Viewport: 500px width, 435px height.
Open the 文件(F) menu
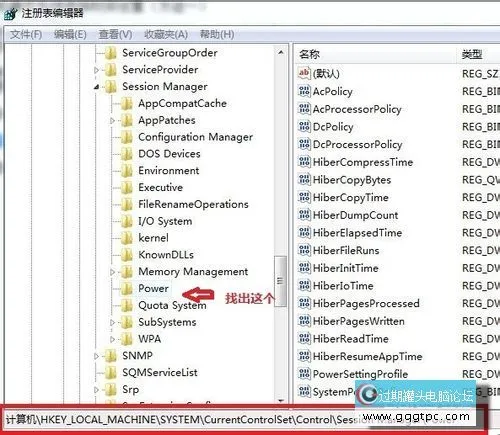click(x=26, y=34)
